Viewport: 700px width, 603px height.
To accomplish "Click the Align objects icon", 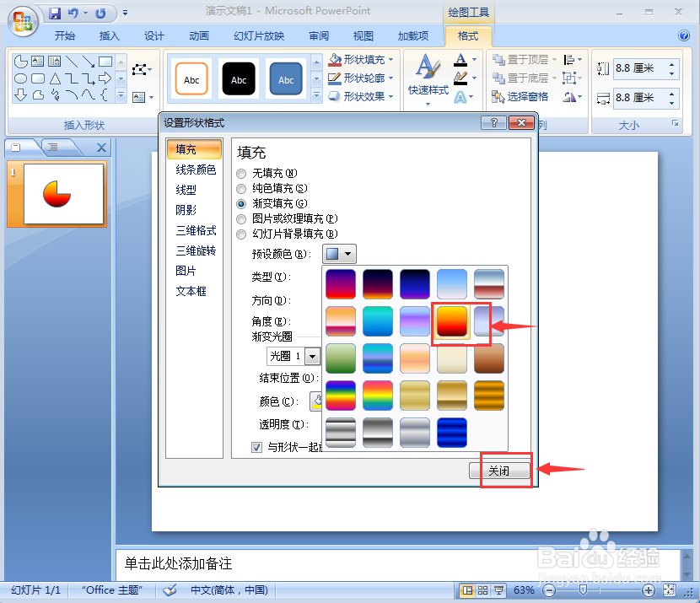I will coord(569,59).
